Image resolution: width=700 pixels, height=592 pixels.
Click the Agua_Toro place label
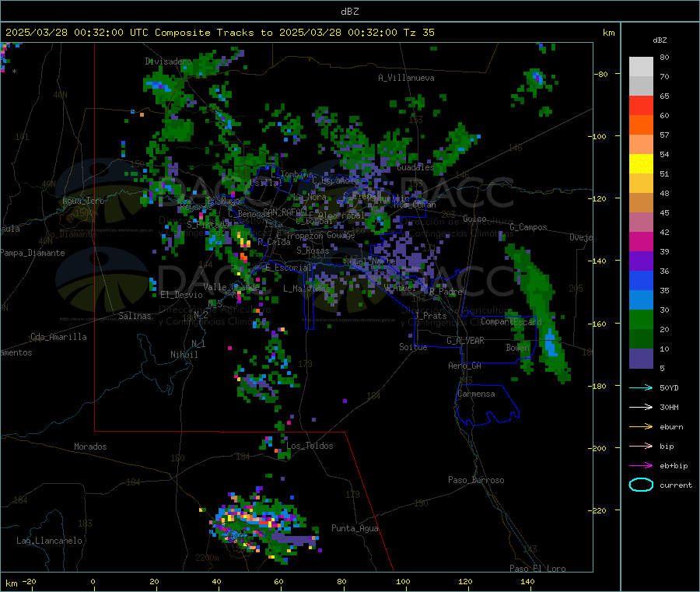click(x=83, y=201)
